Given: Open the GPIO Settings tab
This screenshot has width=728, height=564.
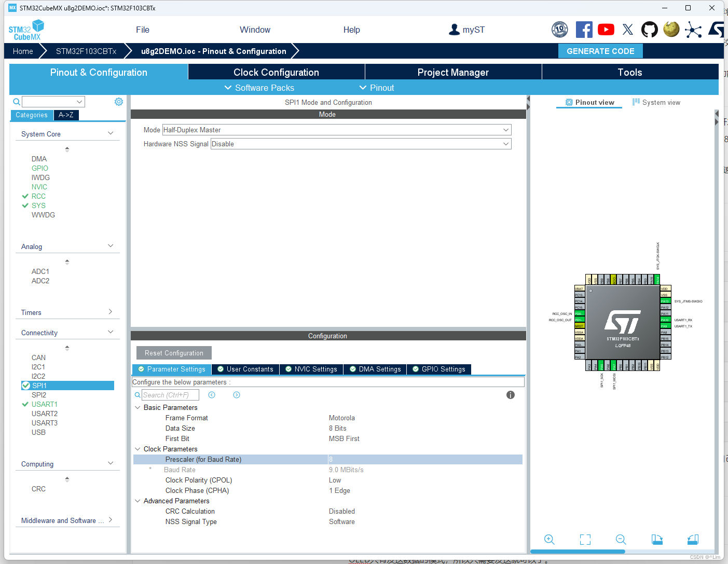Looking at the screenshot, I should [439, 369].
